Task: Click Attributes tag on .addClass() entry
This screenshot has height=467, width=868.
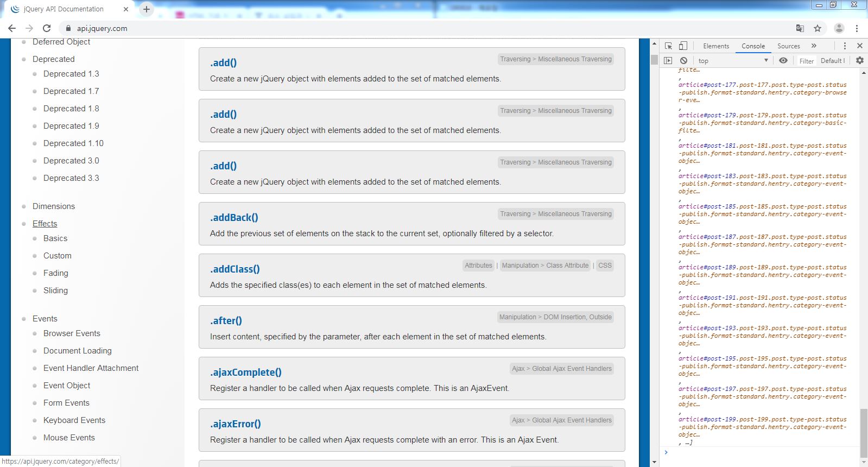Action: click(478, 266)
